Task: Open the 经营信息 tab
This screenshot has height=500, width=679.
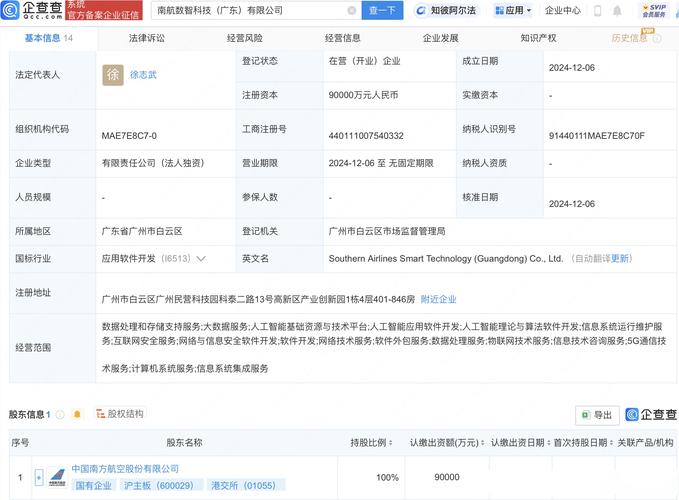Action: point(343,38)
